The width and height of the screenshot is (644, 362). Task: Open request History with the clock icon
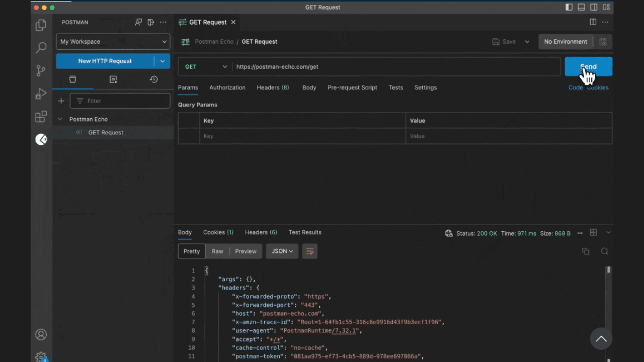(153, 79)
